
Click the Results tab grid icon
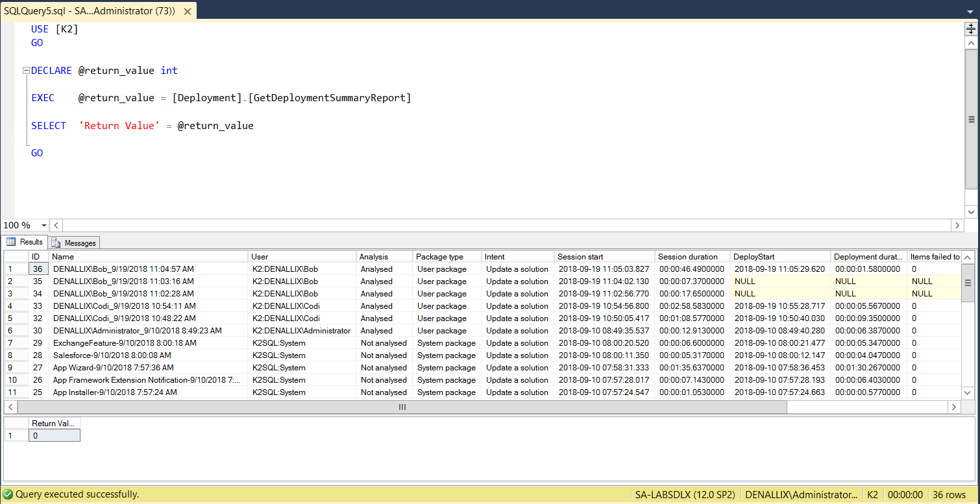point(11,242)
